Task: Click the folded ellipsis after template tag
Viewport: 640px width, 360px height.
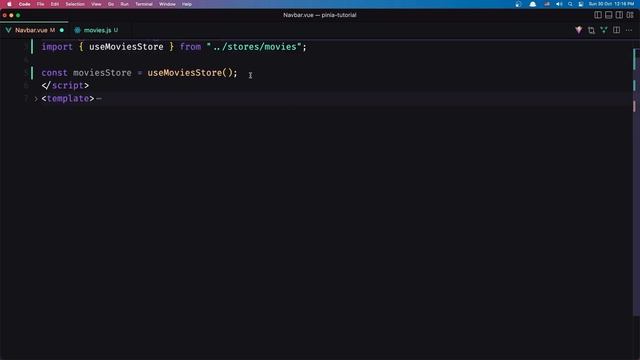Action: (99, 99)
